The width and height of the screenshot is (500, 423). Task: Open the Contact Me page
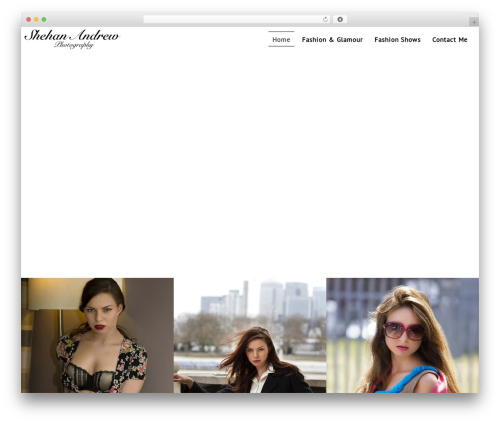(450, 40)
